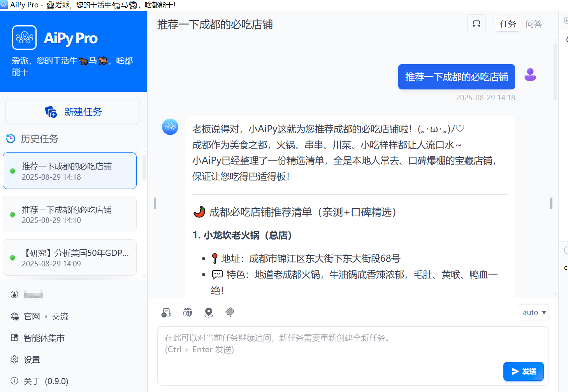This screenshot has width=568, height=392.
Task: Click the AiPy Pro octopus logo
Action: coord(25,38)
